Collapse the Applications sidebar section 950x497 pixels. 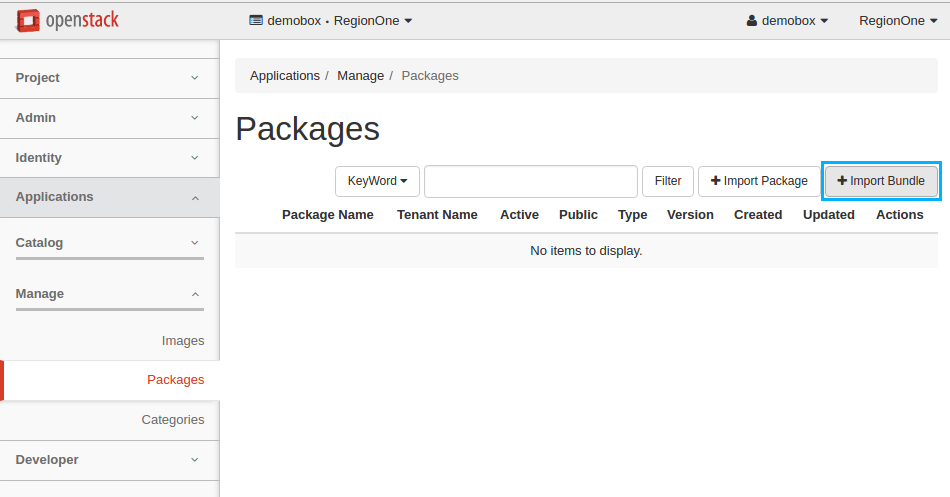pyautogui.click(x=108, y=197)
